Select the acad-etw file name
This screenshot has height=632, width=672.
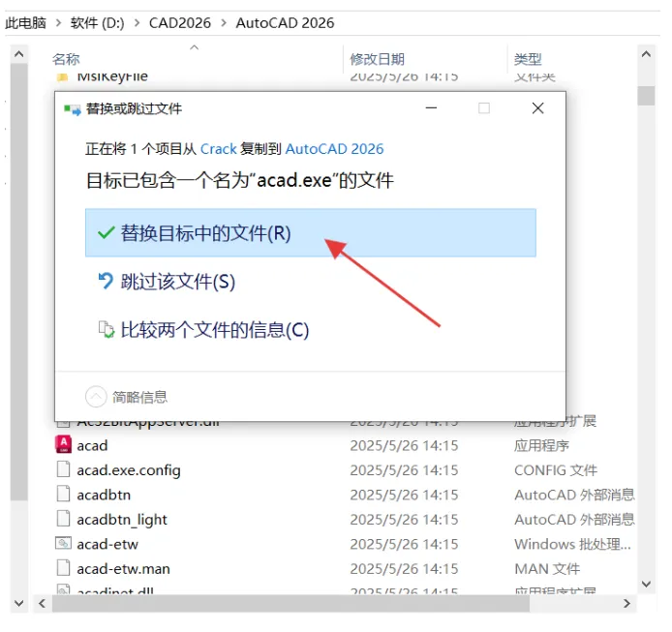click(107, 544)
